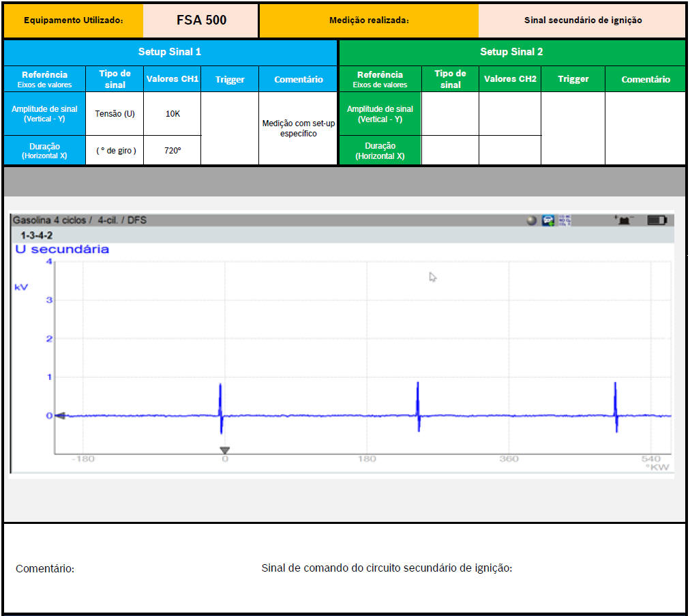Image resolution: width=690 pixels, height=616 pixels.
Task: Click the blue vehicle identification icon
Action: pyautogui.click(x=547, y=220)
